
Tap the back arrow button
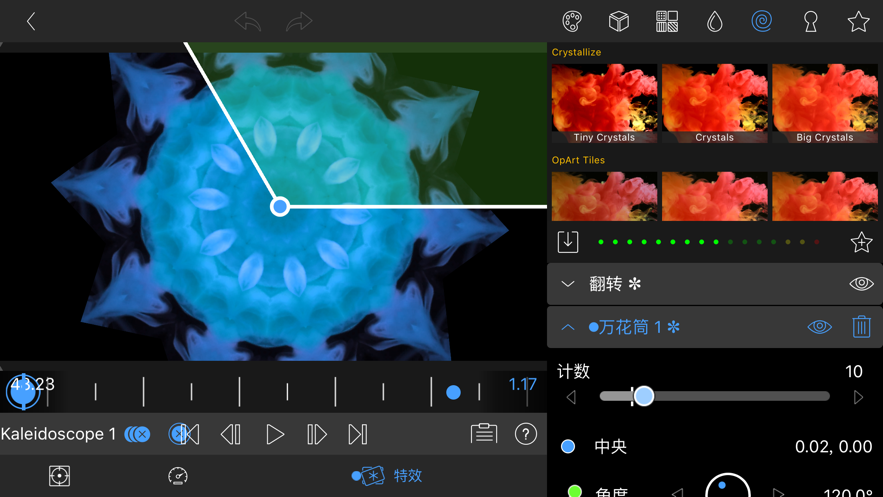pyautogui.click(x=31, y=21)
